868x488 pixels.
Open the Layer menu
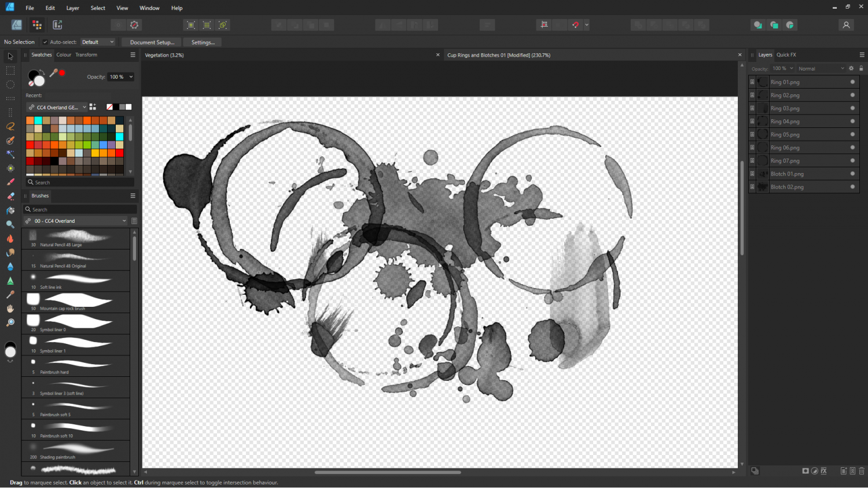(72, 8)
